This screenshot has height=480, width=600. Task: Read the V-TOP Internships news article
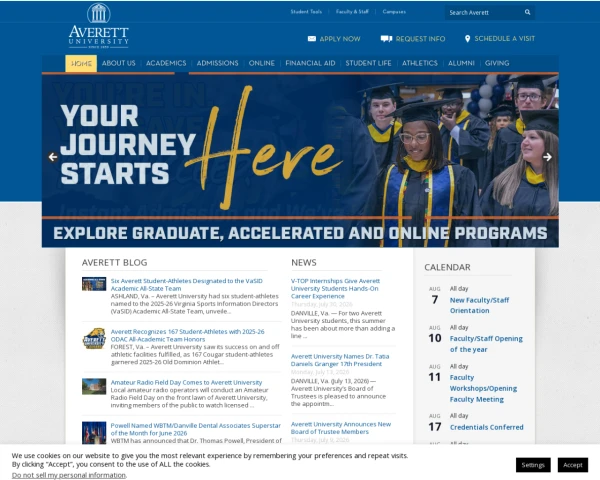tap(335, 288)
